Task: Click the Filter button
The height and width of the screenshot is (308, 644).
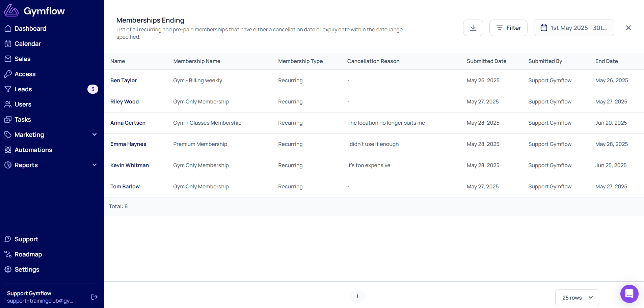Action: tap(508, 28)
